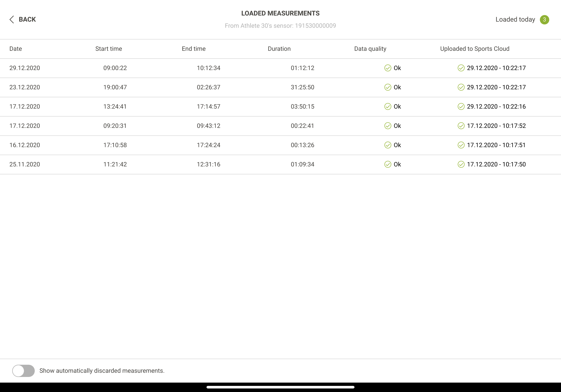561x392 pixels.
Task: Click duration 03:50:15
Action: click(x=303, y=106)
